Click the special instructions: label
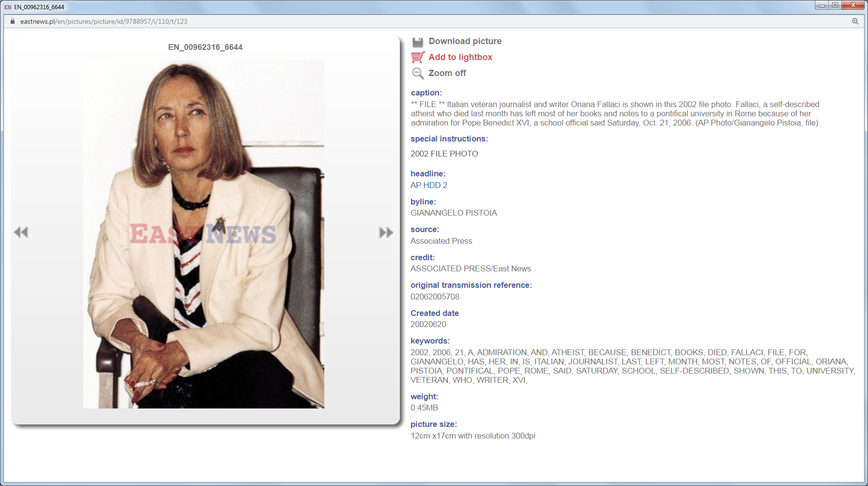Viewport: 868px width, 486px height. pos(449,139)
